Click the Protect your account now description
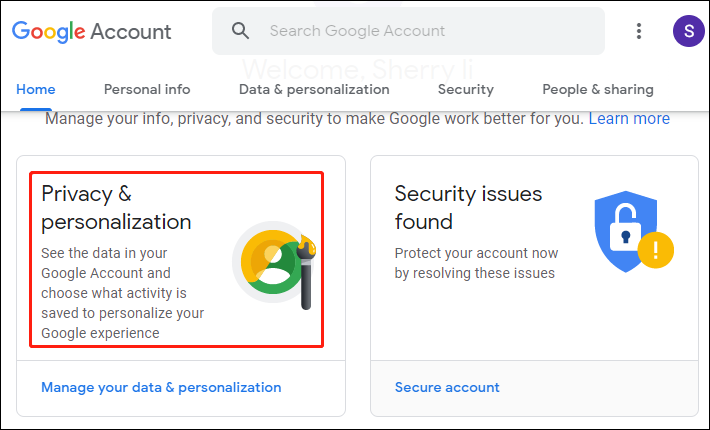710x430 pixels. click(476, 263)
